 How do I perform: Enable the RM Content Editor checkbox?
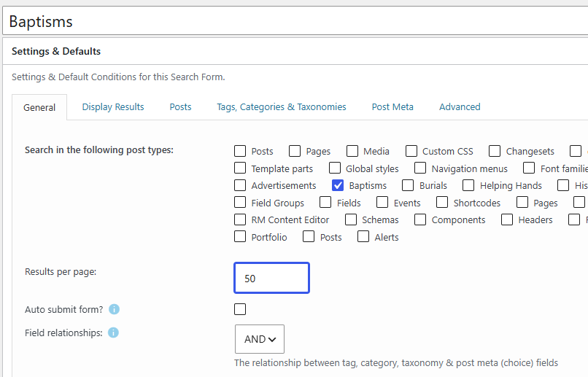coord(240,219)
